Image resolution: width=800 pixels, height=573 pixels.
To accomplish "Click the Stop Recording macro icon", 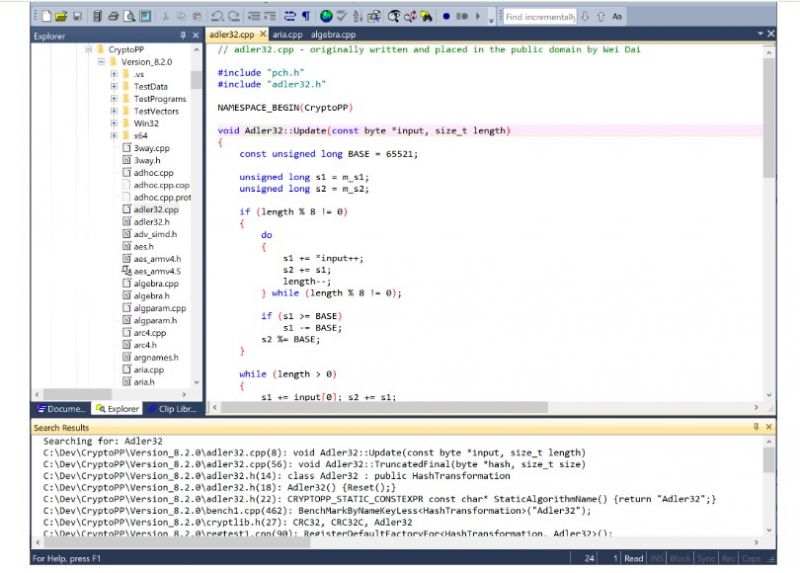I will (462, 16).
